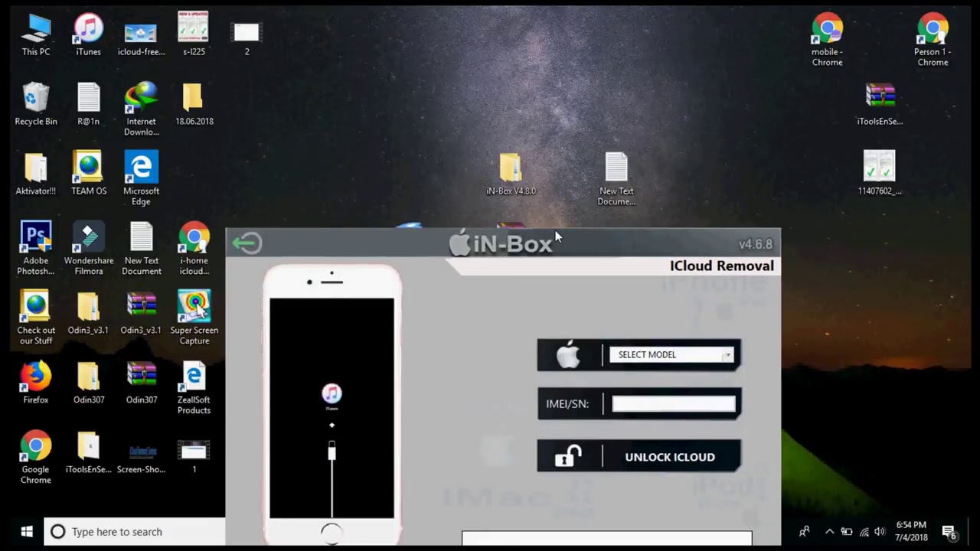Select the iN-Box V4.8.0 folder
980x551 pixels.
(x=511, y=174)
